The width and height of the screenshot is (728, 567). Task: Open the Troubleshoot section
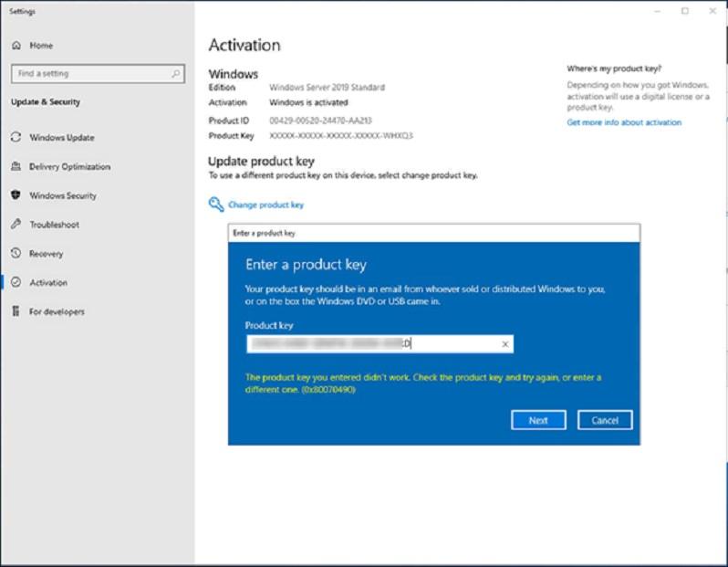click(x=54, y=225)
